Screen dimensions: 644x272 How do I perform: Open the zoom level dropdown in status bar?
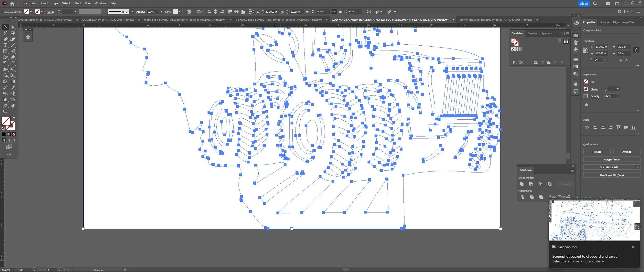coord(16,270)
